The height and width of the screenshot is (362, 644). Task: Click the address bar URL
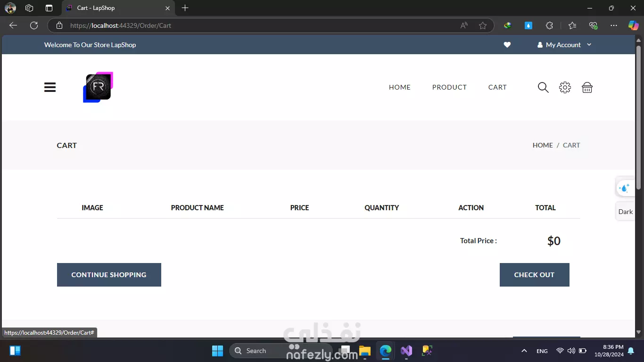121,25
